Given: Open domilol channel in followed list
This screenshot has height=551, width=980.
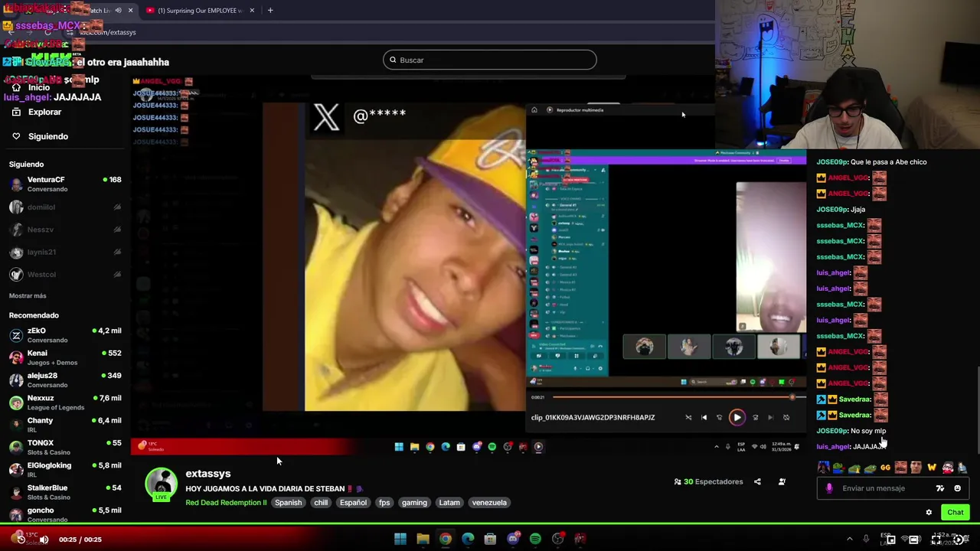Looking at the screenshot, I should pyautogui.click(x=65, y=207).
